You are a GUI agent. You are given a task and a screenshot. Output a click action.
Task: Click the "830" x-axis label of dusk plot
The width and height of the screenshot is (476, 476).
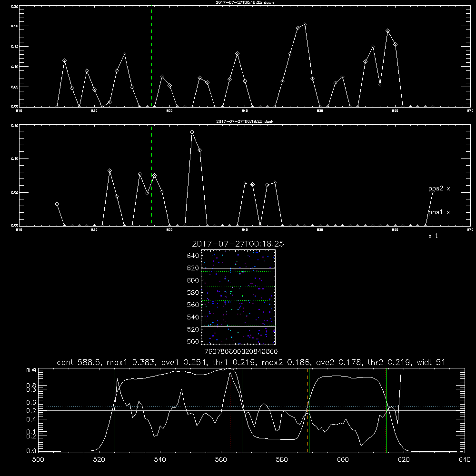click(x=169, y=230)
